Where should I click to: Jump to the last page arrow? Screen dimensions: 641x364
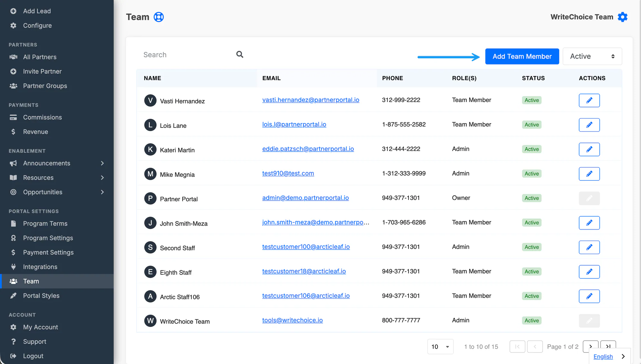[x=608, y=346]
